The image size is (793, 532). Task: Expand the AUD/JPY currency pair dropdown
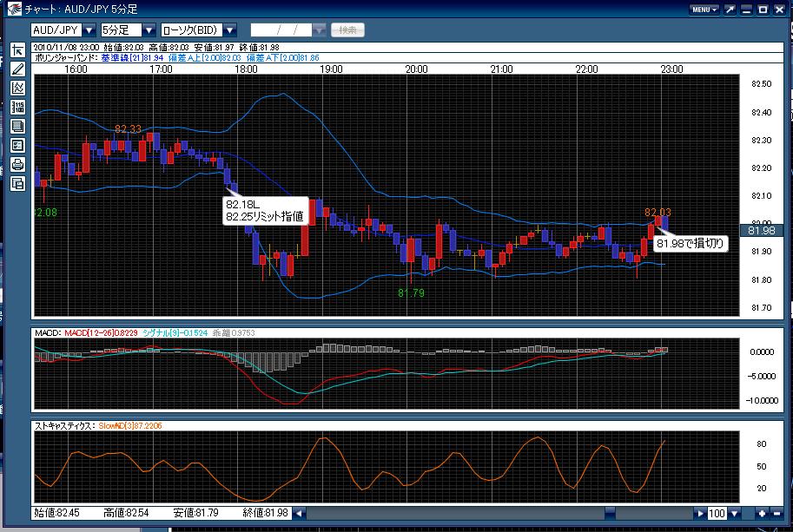point(89,30)
